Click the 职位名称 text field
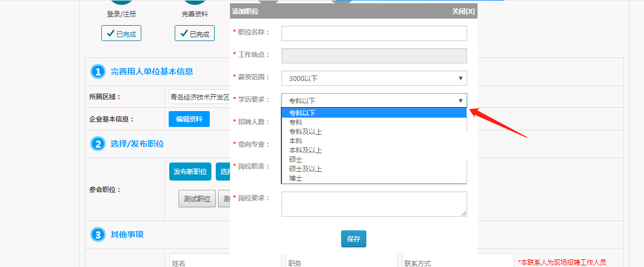Image resolution: width=644 pixels, height=267 pixels. (374, 33)
